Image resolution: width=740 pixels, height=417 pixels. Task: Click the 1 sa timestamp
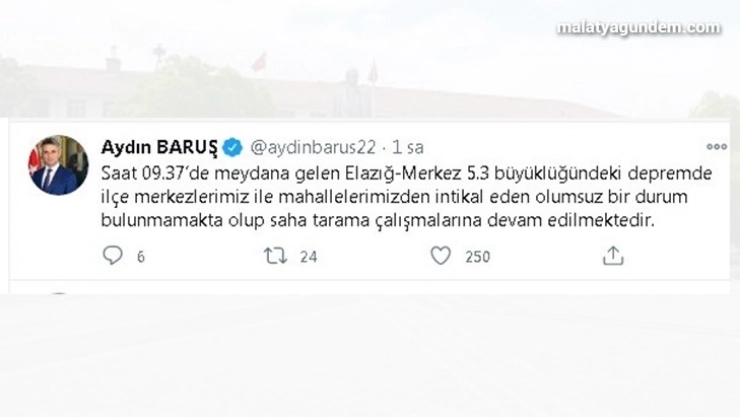pyautogui.click(x=408, y=148)
